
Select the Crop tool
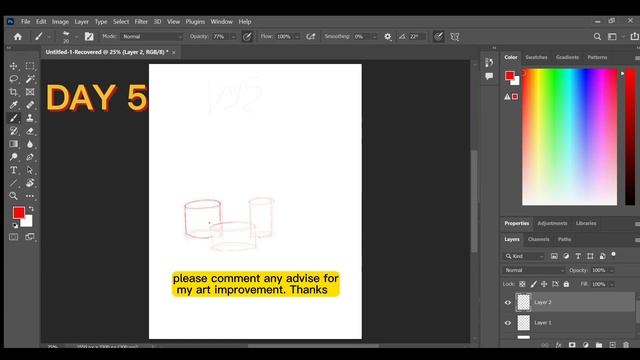coord(13,92)
